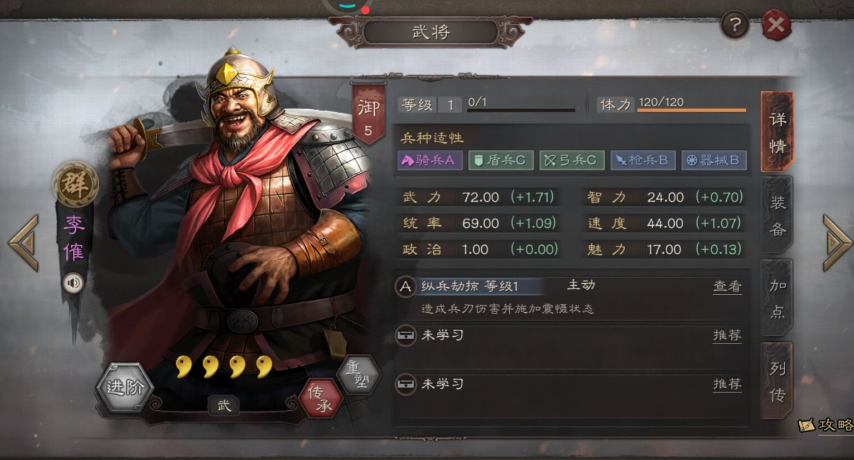Click 查看 link for 纵兵劫掠 skill

(727, 286)
